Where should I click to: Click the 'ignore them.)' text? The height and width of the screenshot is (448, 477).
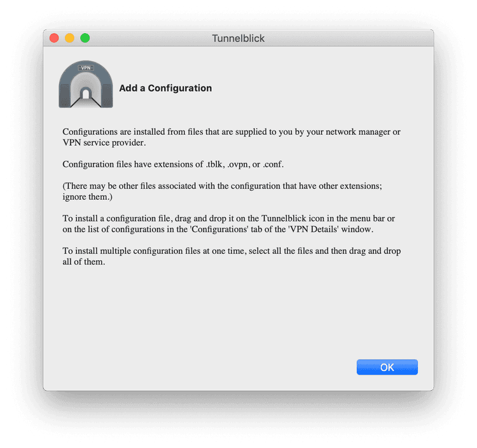point(88,197)
